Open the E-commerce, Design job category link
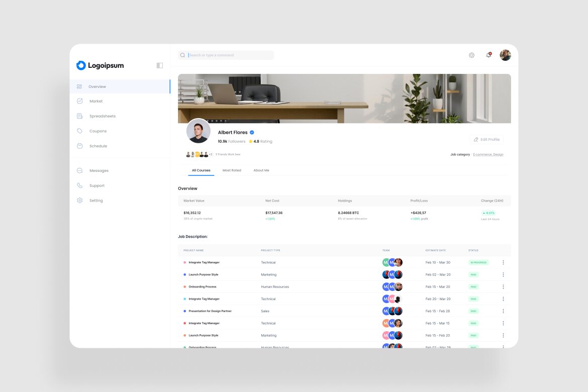The height and width of the screenshot is (392, 588). pos(488,154)
